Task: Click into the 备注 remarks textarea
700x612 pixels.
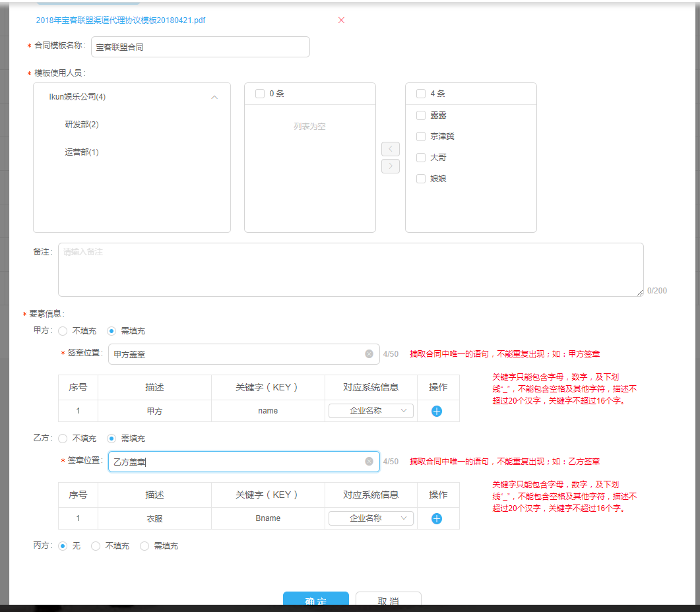Action: [350, 270]
